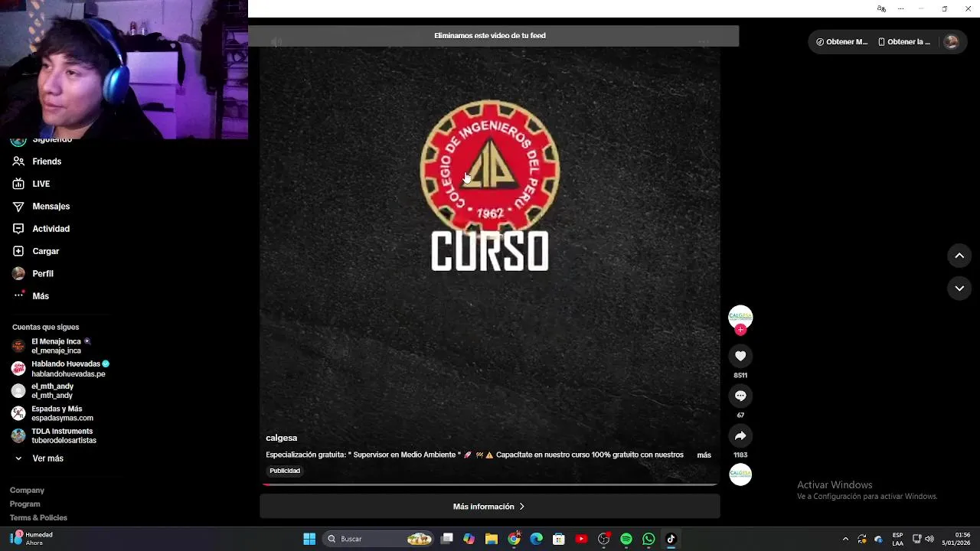Click the Obtener la ... app button

coord(905,42)
